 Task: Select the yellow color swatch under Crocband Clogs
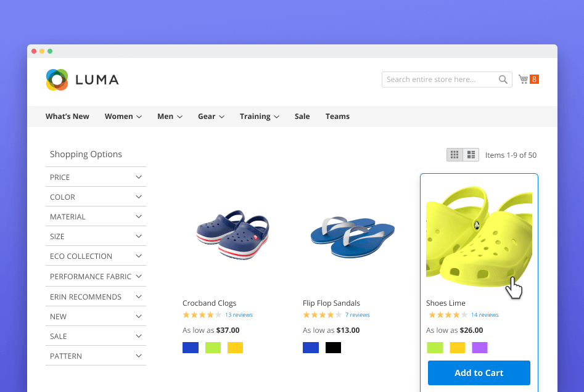coord(235,348)
